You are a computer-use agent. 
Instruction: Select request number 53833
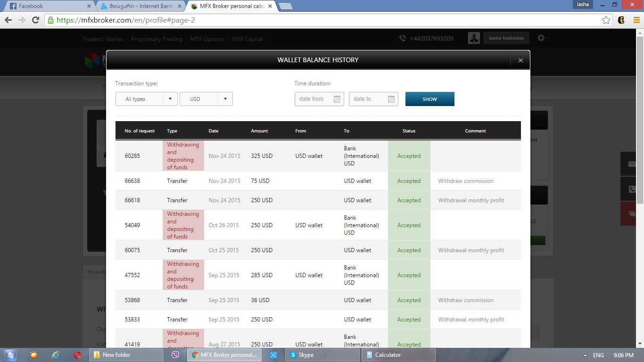click(x=132, y=320)
